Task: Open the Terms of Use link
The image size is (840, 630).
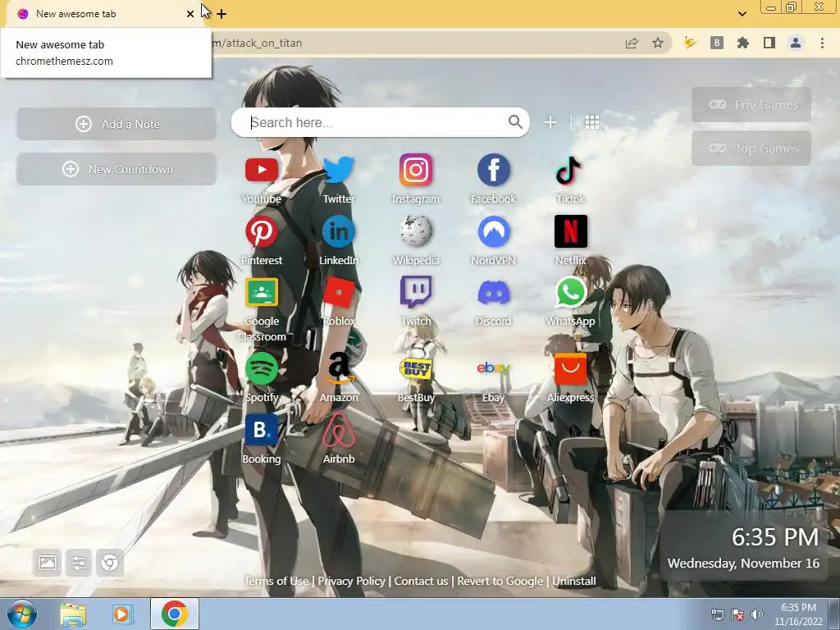Action: click(276, 581)
